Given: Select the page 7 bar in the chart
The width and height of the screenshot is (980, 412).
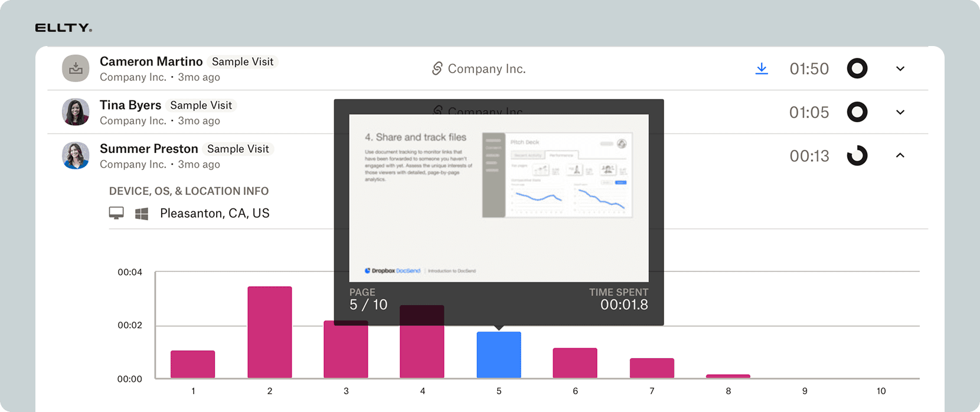Looking at the screenshot, I should click(652, 368).
